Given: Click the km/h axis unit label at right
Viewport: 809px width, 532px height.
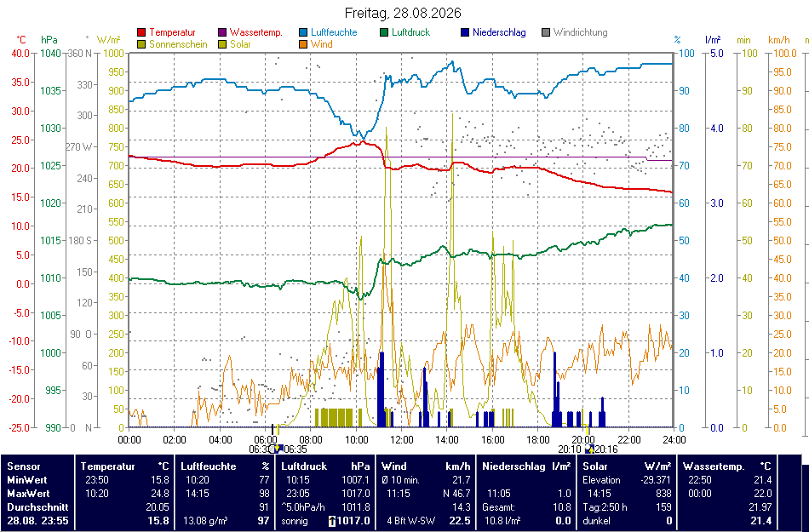Looking at the screenshot, I should pyautogui.click(x=779, y=40).
